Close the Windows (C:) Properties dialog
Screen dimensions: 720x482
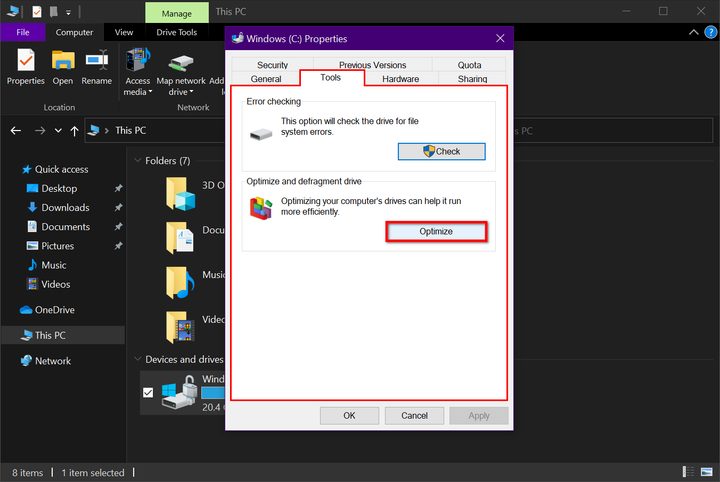500,39
